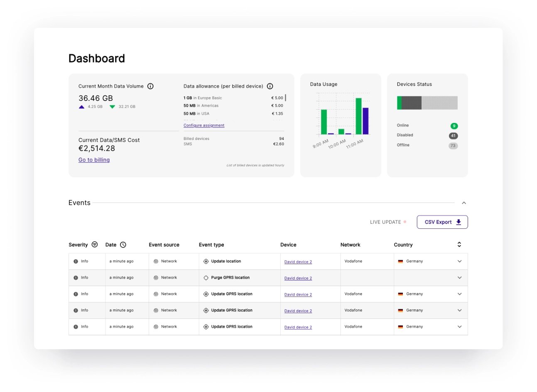The height and width of the screenshot is (392, 537).
Task: Click info icon next to Data allowance heading
Action: [x=270, y=86]
